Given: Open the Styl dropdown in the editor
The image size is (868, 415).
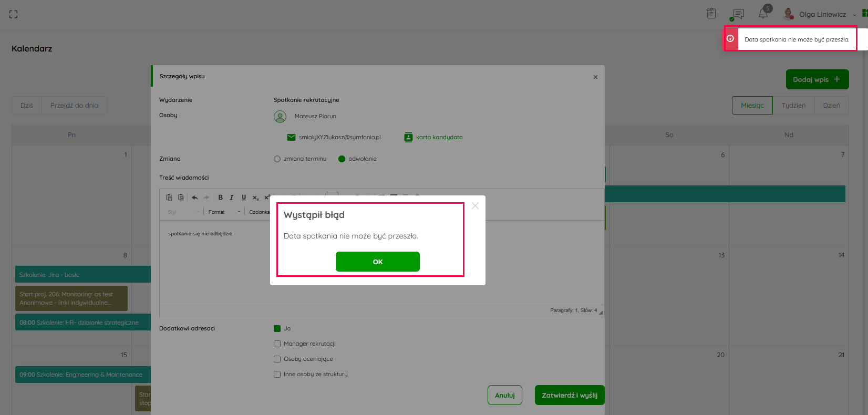Looking at the screenshot, I should (x=183, y=212).
